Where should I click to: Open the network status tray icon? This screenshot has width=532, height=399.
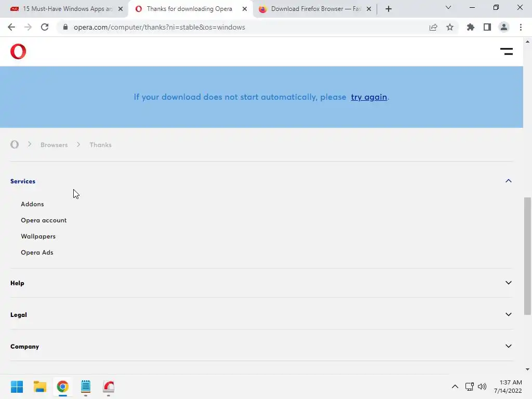pyautogui.click(x=470, y=387)
